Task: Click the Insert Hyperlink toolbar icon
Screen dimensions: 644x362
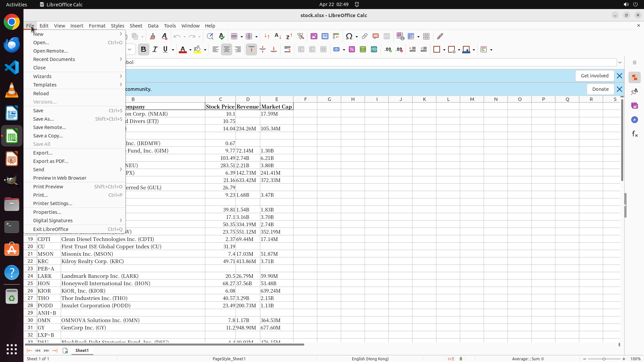Action: pyautogui.click(x=365, y=36)
